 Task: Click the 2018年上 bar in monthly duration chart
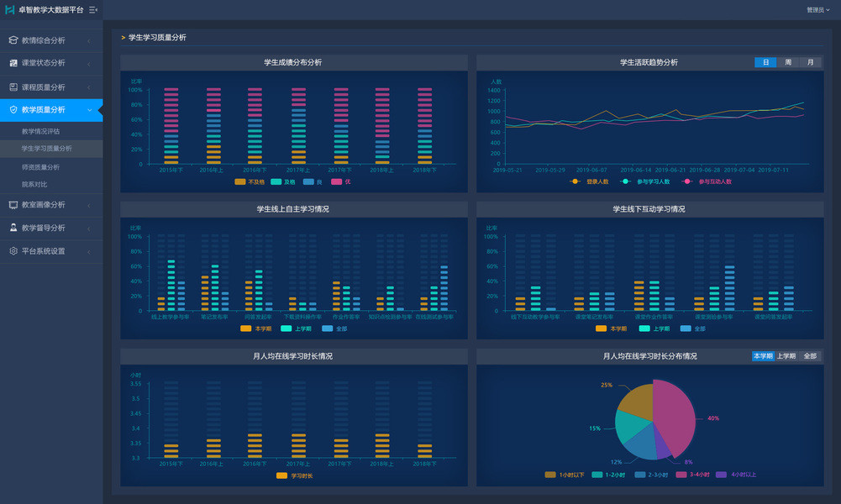coord(382,445)
